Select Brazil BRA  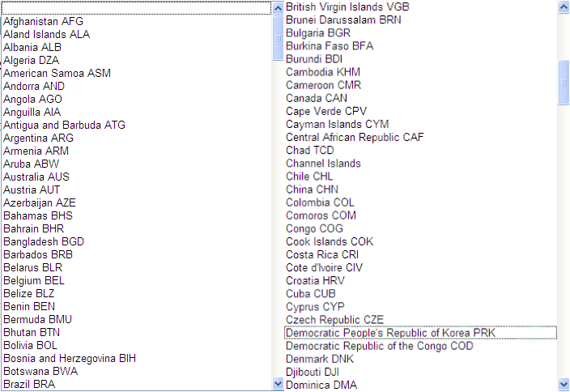[x=29, y=385]
